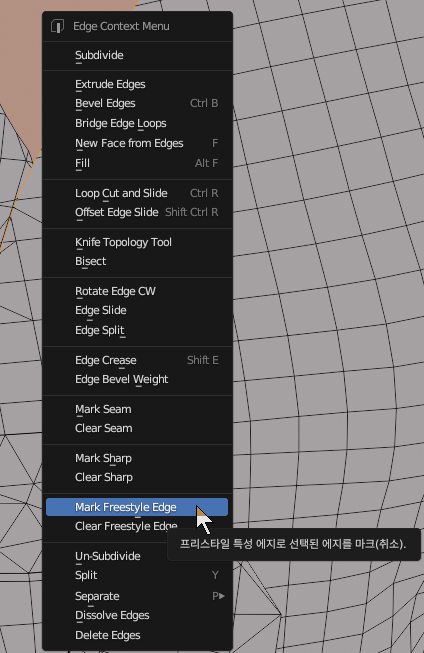Screen dimensions: 424x653
Task: Choose Edge Bevel Weight
Action: click(137, 379)
